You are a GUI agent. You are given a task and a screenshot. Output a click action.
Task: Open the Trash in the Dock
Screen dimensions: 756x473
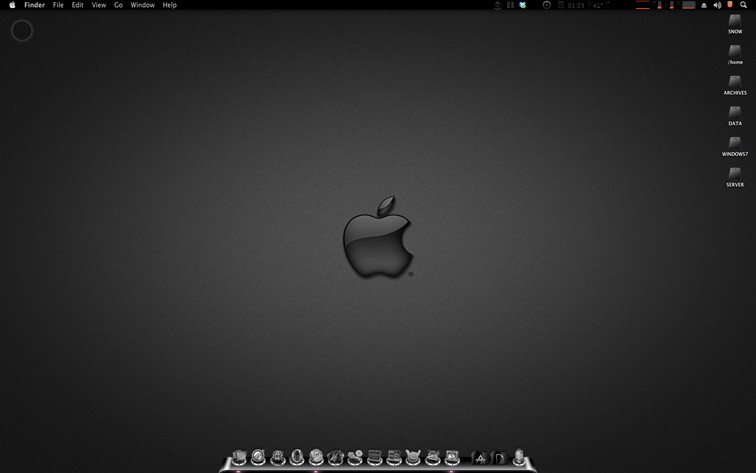pos(519,457)
